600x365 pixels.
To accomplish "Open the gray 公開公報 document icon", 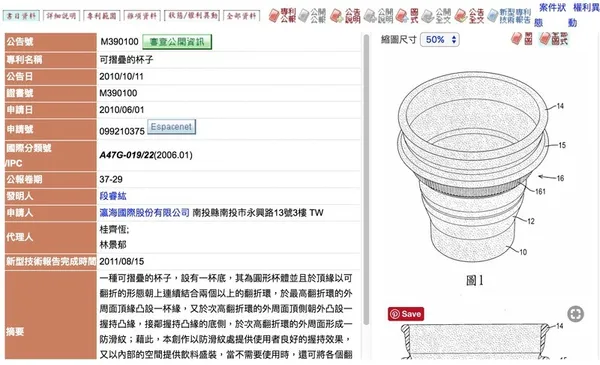I will [312, 16].
